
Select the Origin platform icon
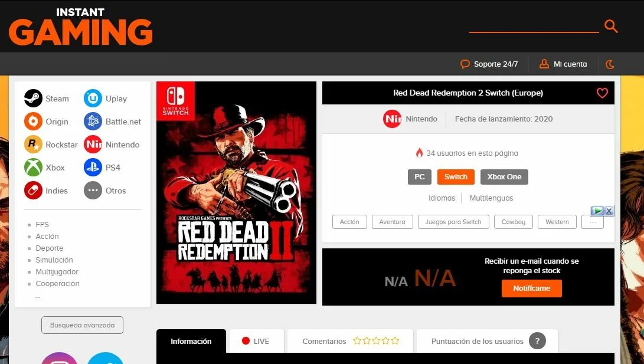click(x=33, y=122)
